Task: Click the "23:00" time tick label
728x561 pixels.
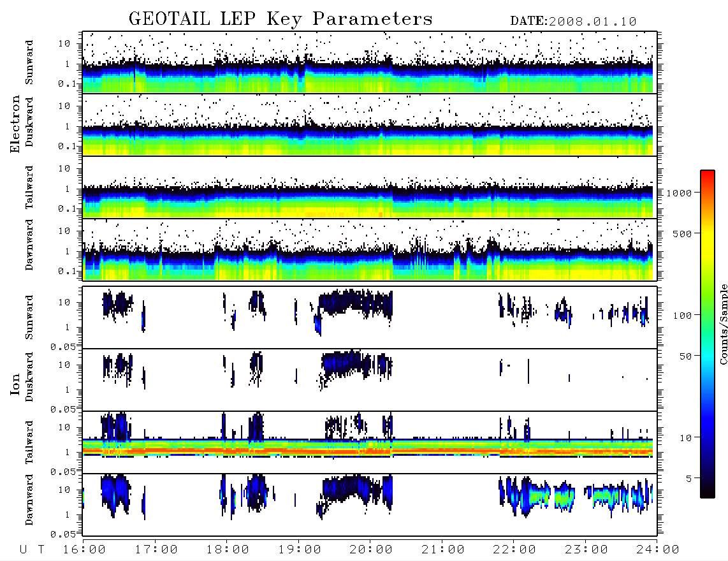Action: pyautogui.click(x=586, y=550)
